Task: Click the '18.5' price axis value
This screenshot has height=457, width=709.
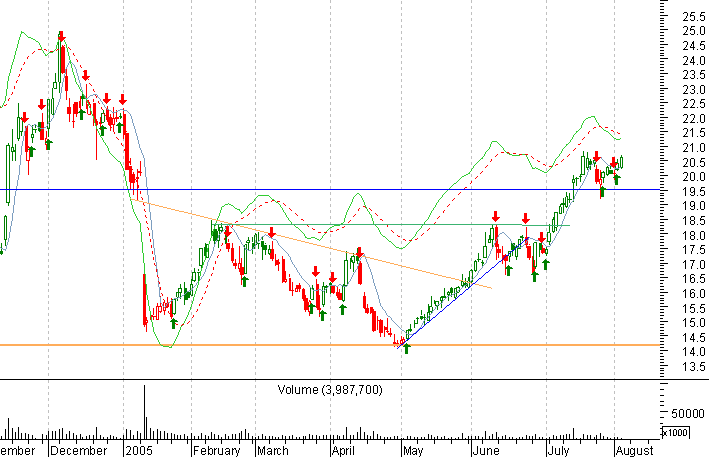Action: click(693, 221)
